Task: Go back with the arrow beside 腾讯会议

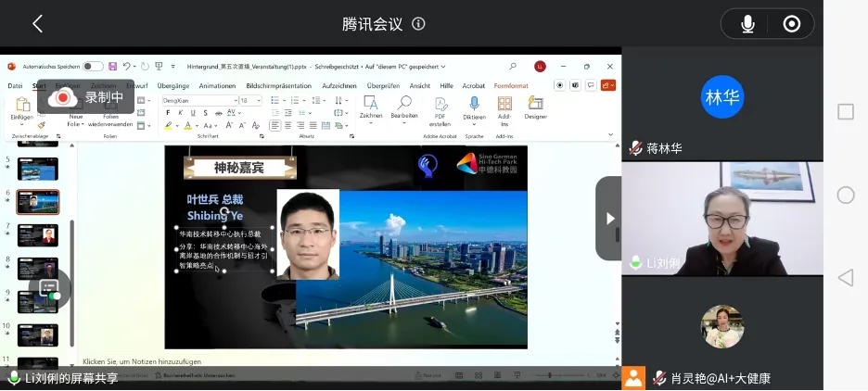Action: (38, 24)
